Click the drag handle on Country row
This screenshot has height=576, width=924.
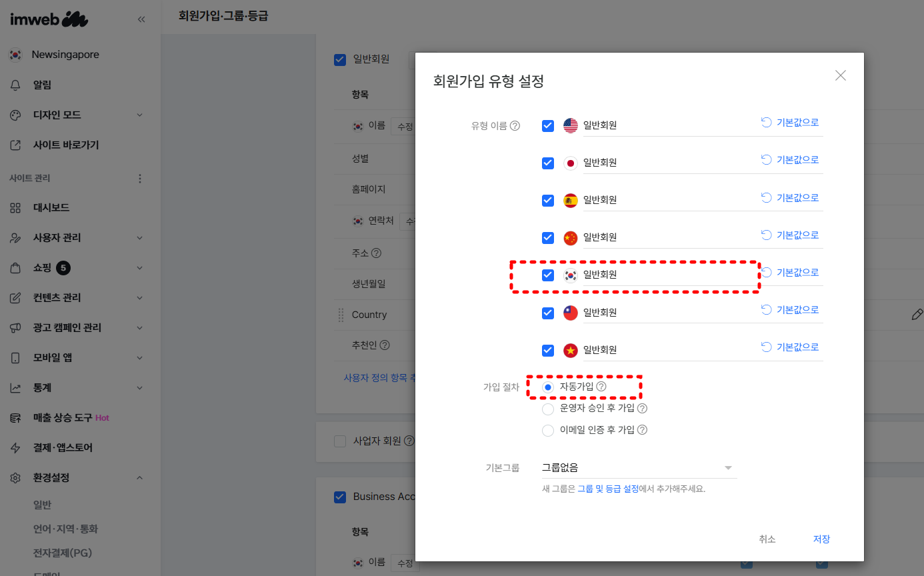(x=341, y=315)
